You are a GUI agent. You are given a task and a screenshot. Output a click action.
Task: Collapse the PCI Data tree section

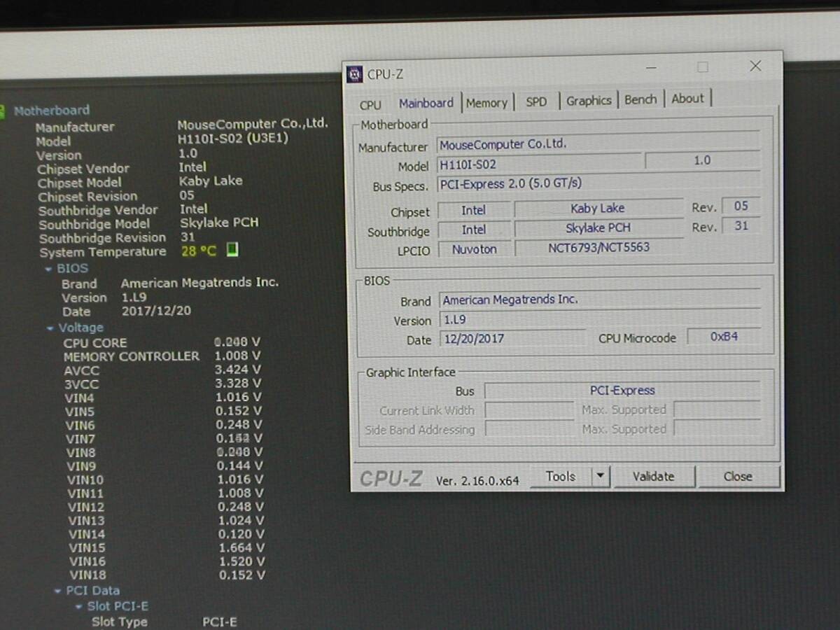(x=58, y=591)
